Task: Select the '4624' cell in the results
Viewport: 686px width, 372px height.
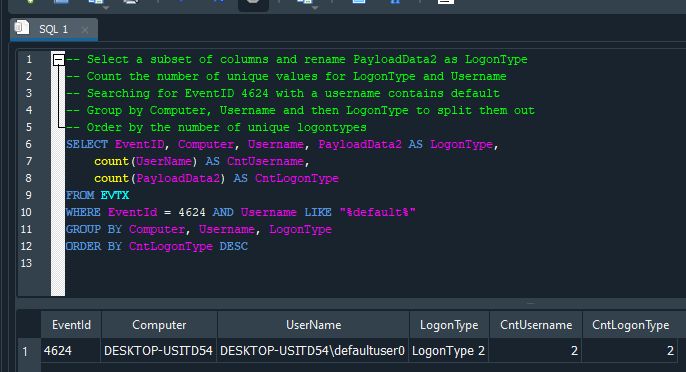Action: pos(71,351)
